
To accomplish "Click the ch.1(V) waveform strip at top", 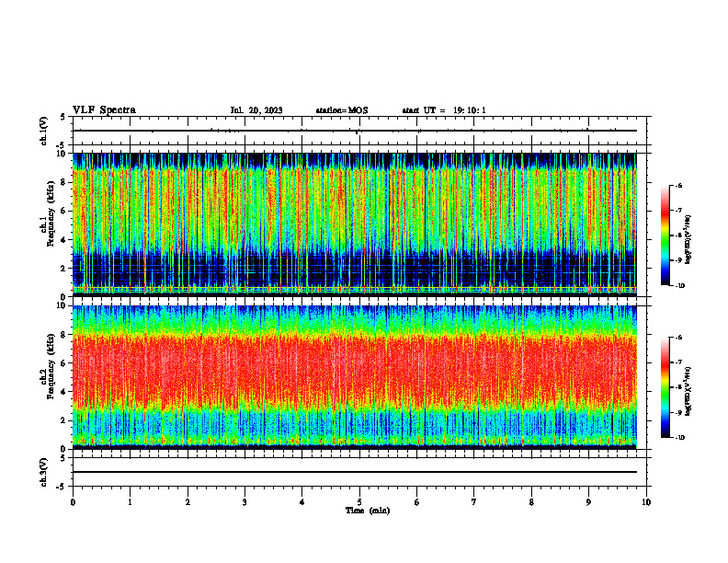I will click(x=359, y=131).
